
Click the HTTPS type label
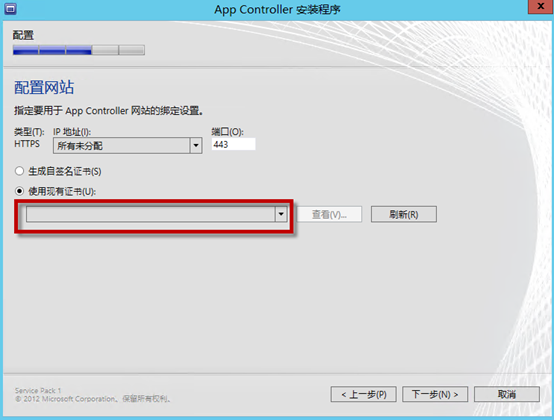click(x=27, y=144)
